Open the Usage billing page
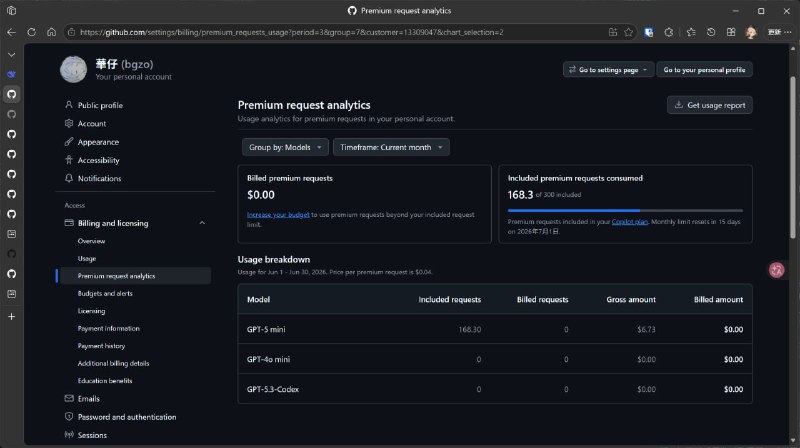Image resolution: width=800 pixels, height=448 pixels. click(87, 259)
